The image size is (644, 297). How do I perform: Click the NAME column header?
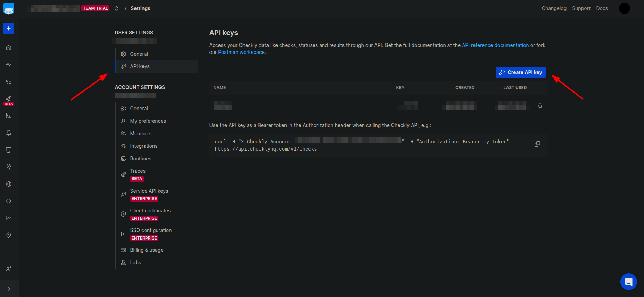[x=220, y=88]
